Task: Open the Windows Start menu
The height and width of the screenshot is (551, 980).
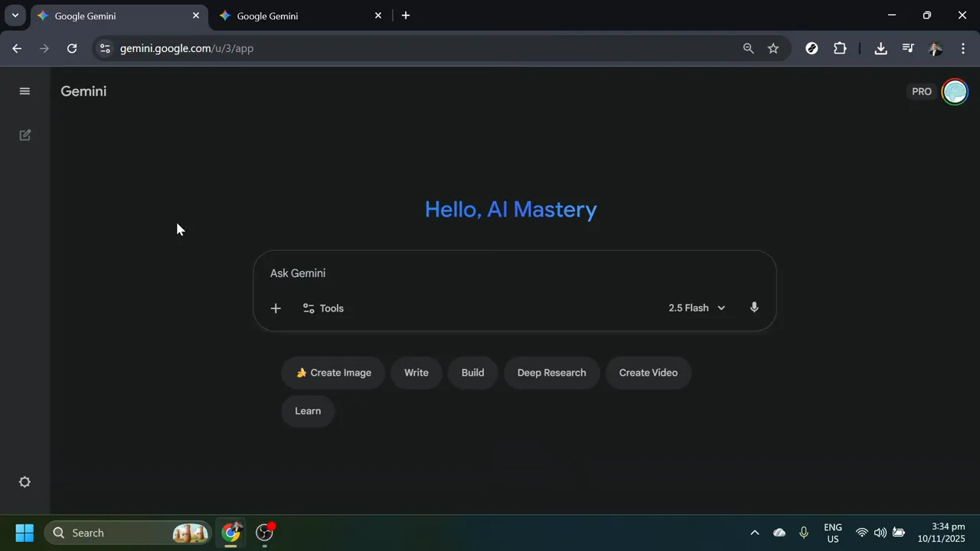Action: pyautogui.click(x=24, y=533)
